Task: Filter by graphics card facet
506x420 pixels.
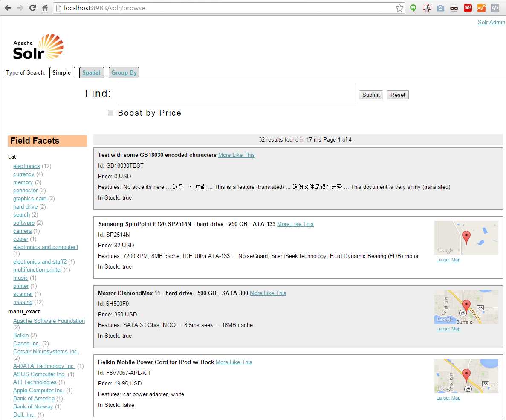Action: 30,199
